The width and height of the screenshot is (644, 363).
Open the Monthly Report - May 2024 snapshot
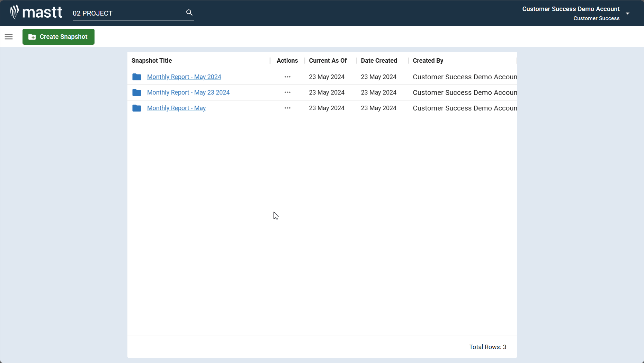pyautogui.click(x=184, y=77)
